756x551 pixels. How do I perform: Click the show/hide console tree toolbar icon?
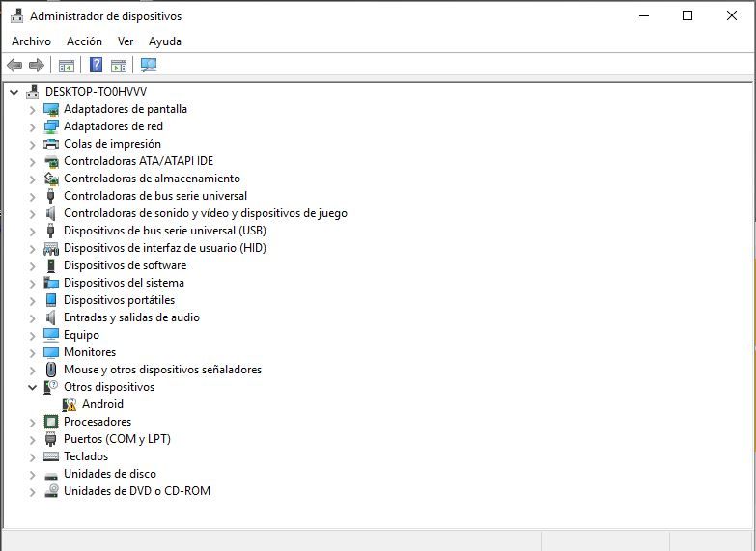pyautogui.click(x=67, y=65)
